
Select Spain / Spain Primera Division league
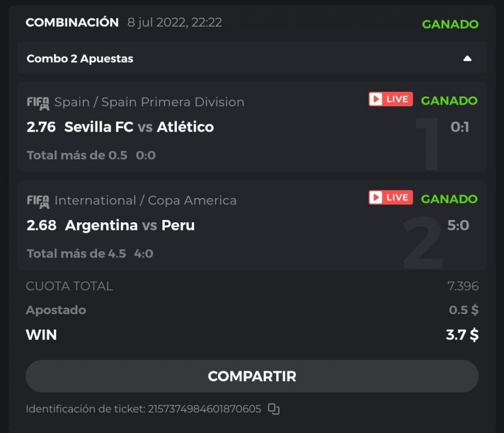[x=149, y=102]
